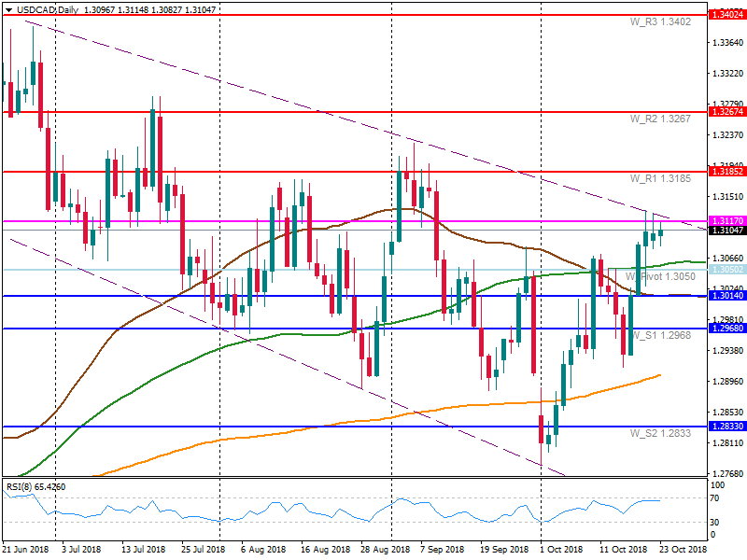The width and height of the screenshot is (747, 560).
Task: Select the light blue 1.30502 pivot tag
Action: 726,270
